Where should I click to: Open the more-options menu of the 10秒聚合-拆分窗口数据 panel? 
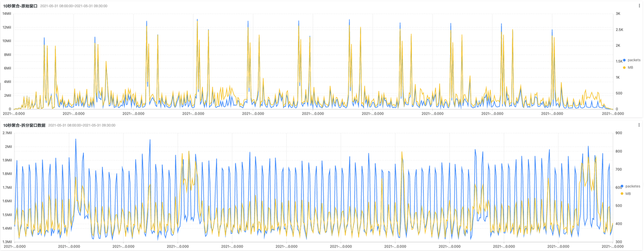(x=639, y=125)
